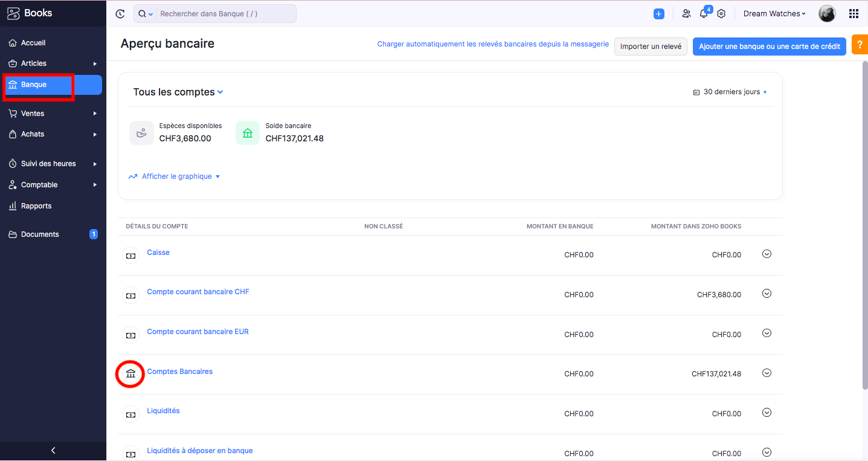868x461 pixels.
Task: Open Articles in the sidebar
Action: point(53,63)
